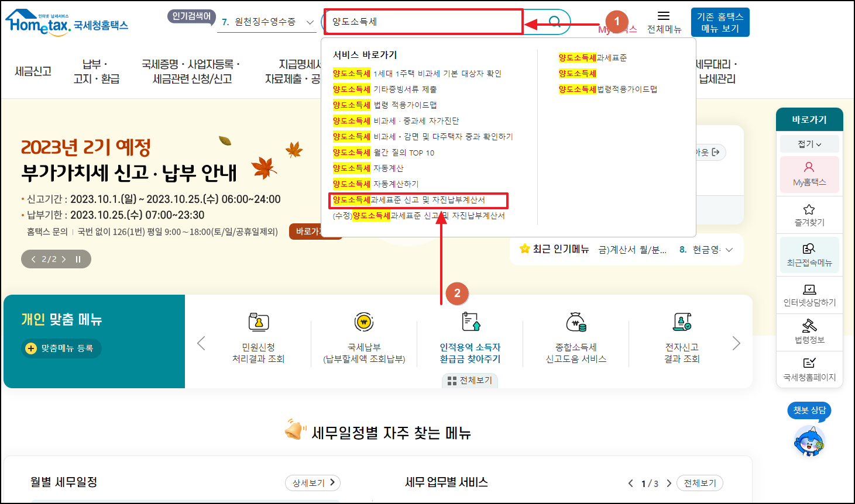The image size is (855, 504).
Task: Click 기존 홈택스 메뉴 보기 button
Action: [x=720, y=22]
